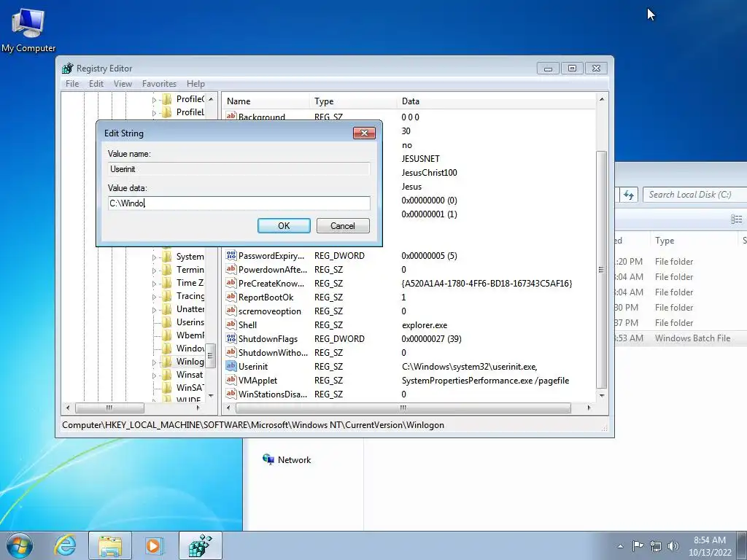Screen dimensions: 747x560
Task: Select the Userinit value icon
Action: [231, 366]
